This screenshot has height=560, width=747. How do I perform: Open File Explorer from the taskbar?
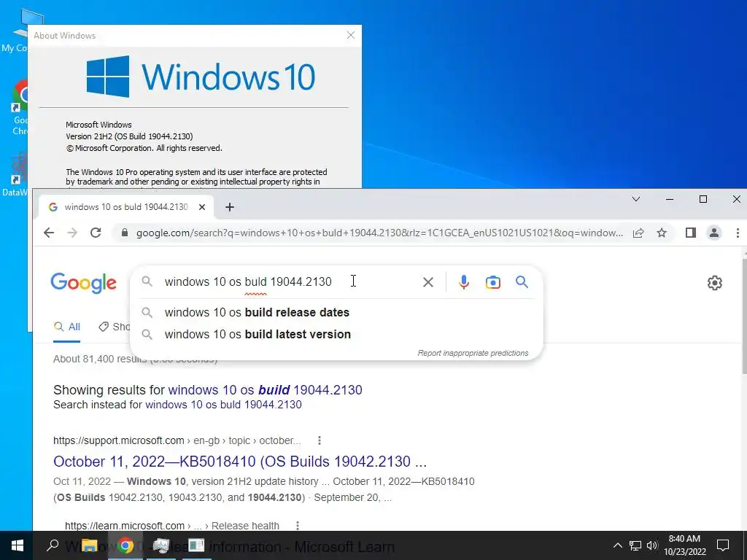[x=89, y=545]
